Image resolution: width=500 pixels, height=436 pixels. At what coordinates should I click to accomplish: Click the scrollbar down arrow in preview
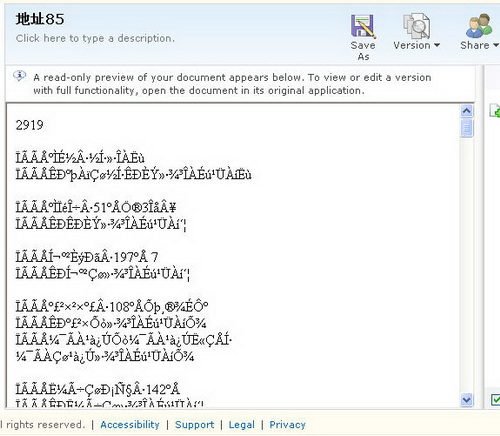(467, 399)
